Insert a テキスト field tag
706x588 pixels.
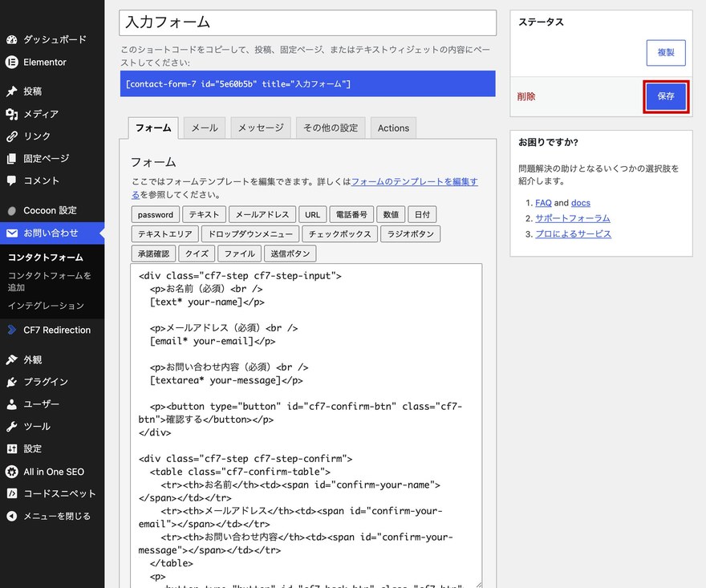[x=204, y=215]
